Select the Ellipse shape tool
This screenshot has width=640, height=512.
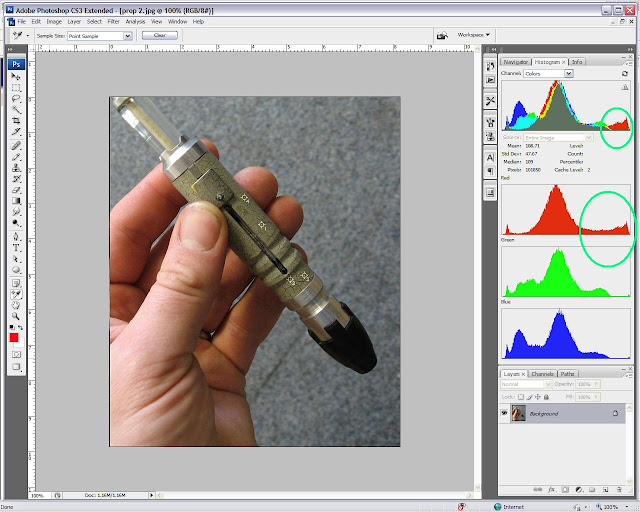(x=16, y=270)
